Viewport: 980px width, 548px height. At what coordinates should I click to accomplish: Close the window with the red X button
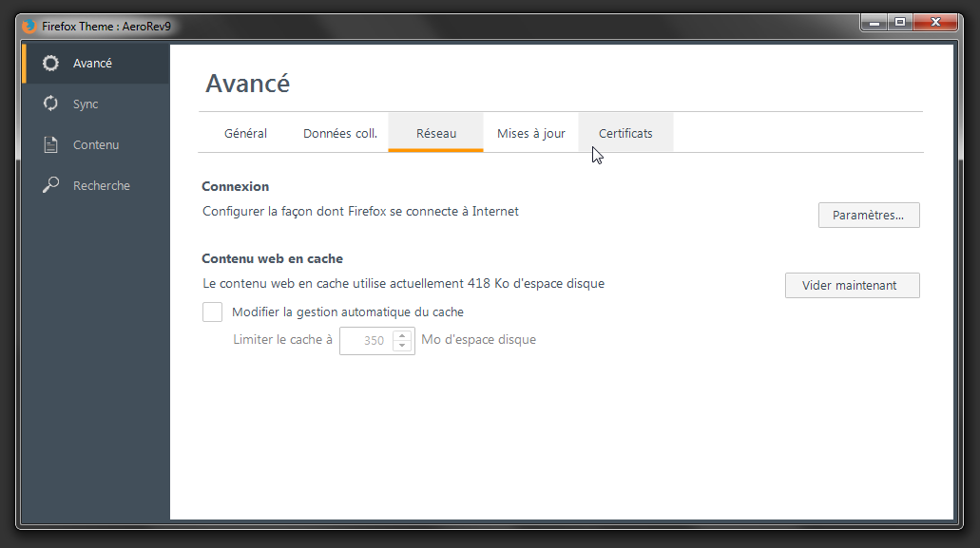tap(935, 22)
